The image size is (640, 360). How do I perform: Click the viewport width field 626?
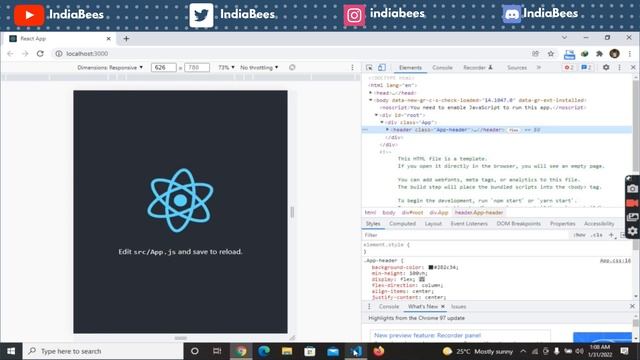point(164,67)
